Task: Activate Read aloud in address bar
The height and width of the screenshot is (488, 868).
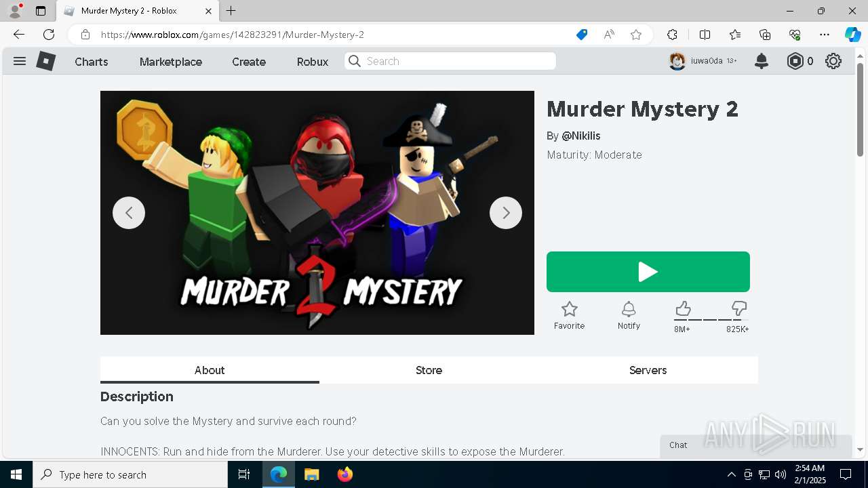Action: click(x=609, y=35)
